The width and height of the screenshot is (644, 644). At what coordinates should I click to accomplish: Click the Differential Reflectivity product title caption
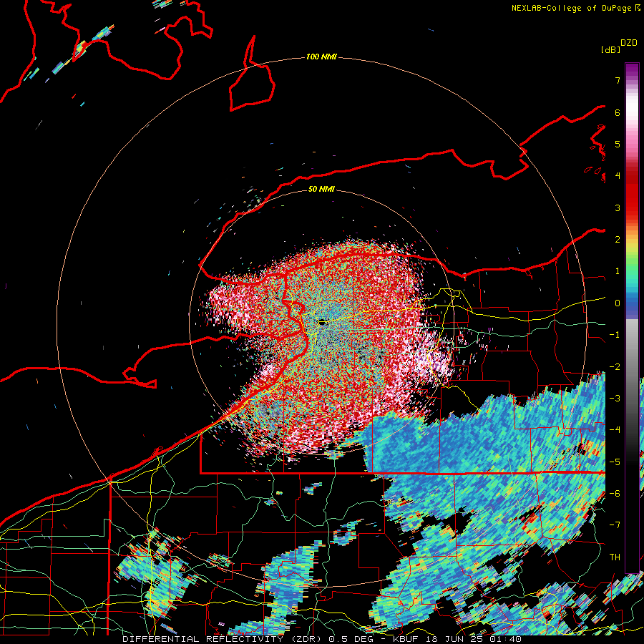click(321, 639)
